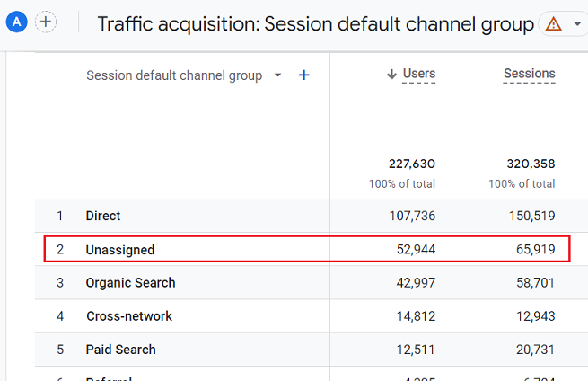Add a new comparison with the circled plus
588x381 pixels.
[46, 22]
